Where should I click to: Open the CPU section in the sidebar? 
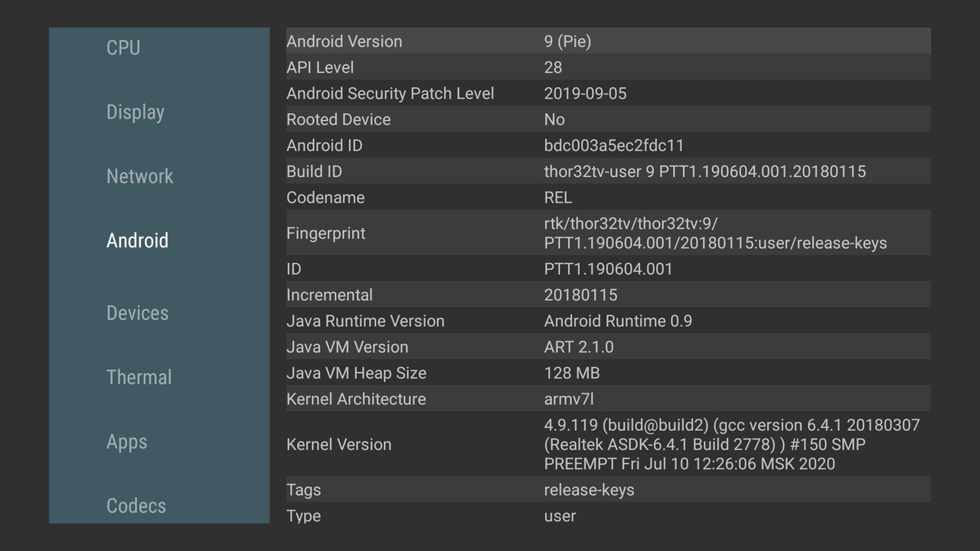[x=123, y=47]
